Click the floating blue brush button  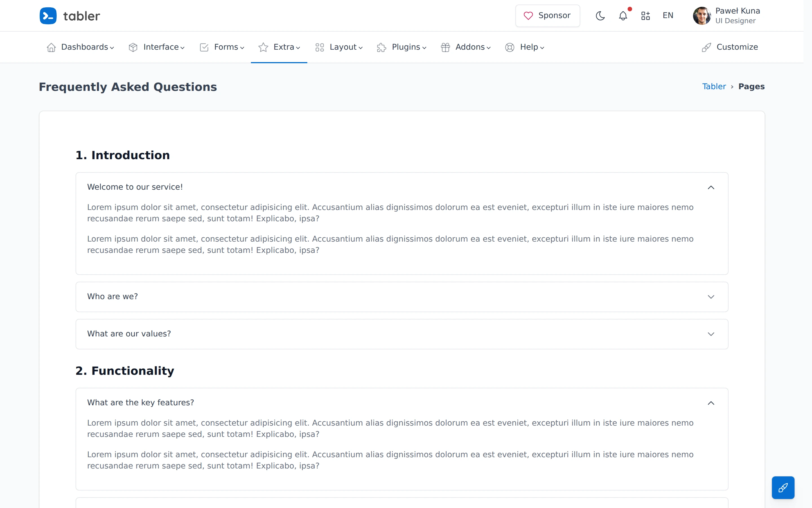tap(783, 487)
